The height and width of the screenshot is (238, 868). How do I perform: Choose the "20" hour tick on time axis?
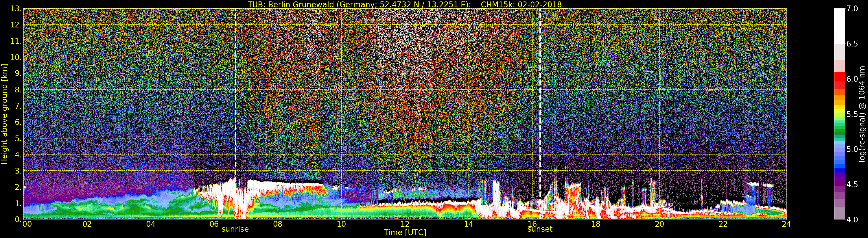[x=659, y=224]
